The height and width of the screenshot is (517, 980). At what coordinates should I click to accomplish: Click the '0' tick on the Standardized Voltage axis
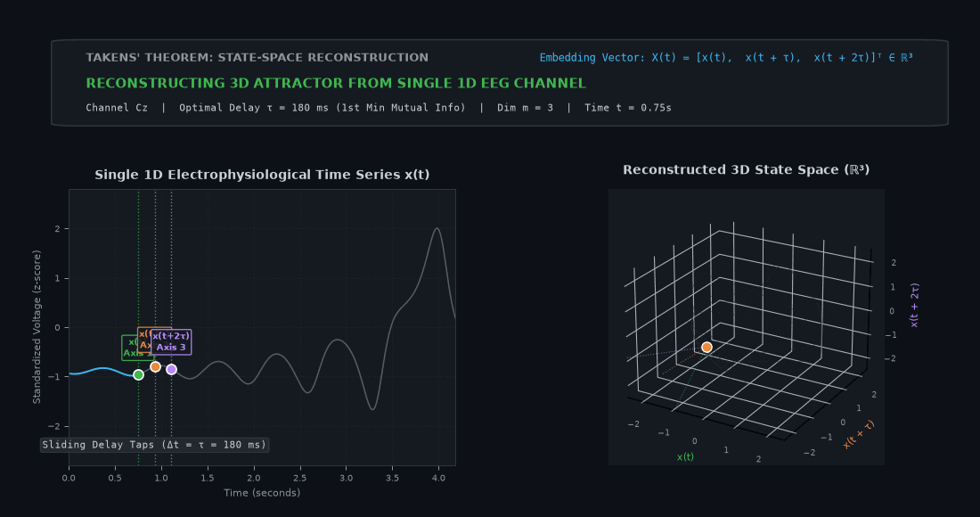58,327
